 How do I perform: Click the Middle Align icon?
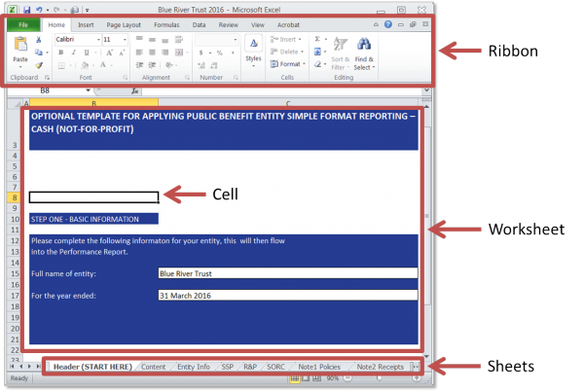[x=153, y=39]
